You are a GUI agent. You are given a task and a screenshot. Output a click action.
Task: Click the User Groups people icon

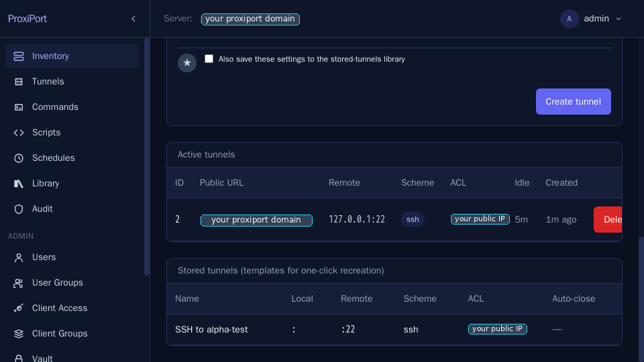(x=19, y=283)
